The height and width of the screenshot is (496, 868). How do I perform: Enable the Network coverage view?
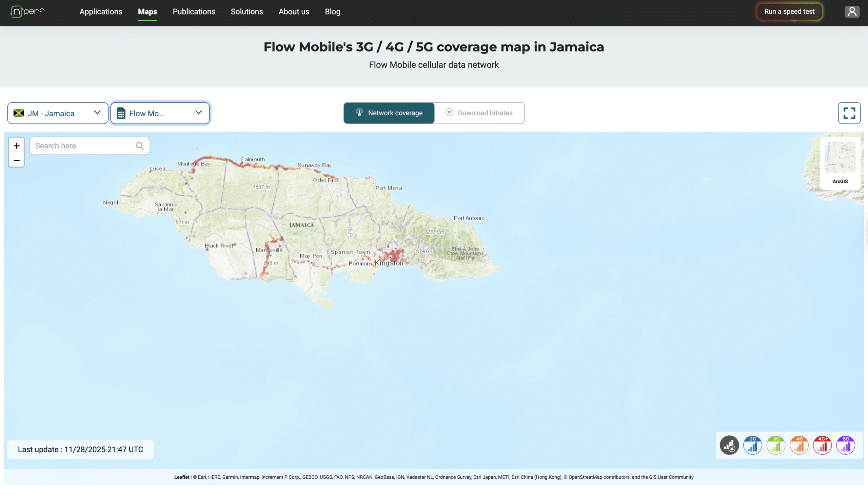point(389,113)
